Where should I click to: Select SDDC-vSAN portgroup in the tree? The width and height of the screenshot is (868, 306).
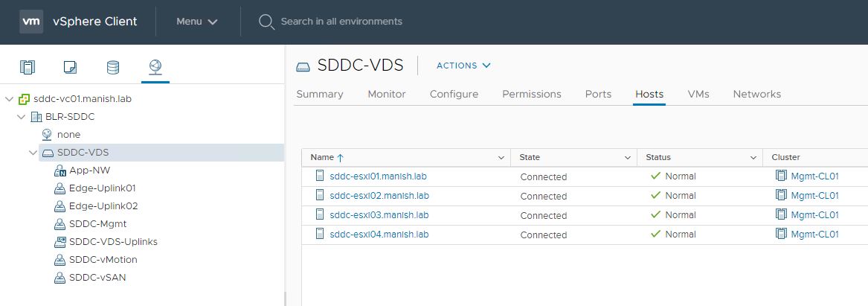[97, 277]
